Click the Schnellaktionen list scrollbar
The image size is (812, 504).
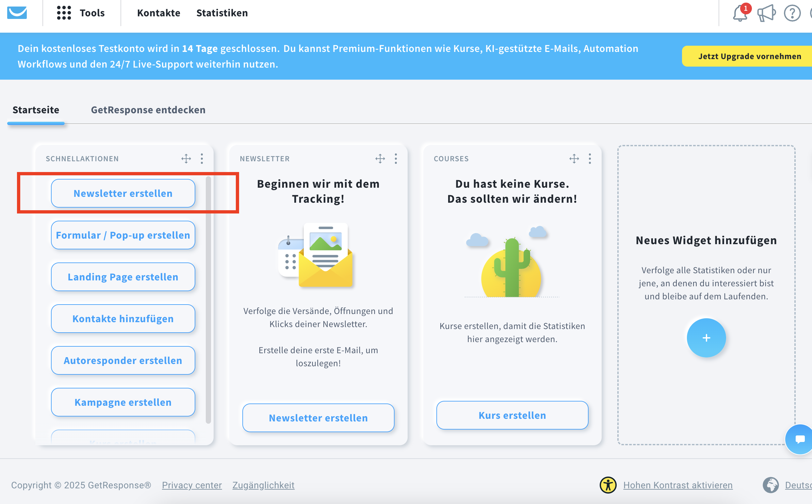[x=208, y=300]
